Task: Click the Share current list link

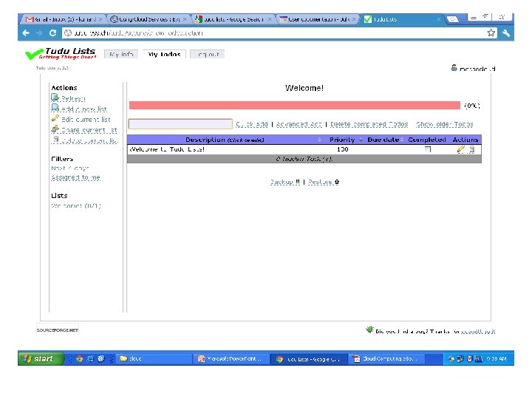Action: (x=89, y=130)
